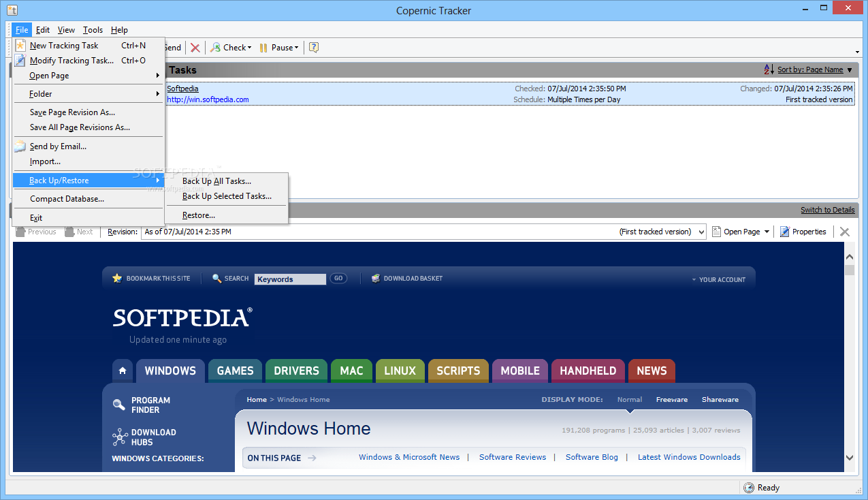Click the Copernic Tracker title bar app icon
The height and width of the screenshot is (500, 868).
tap(12, 10)
